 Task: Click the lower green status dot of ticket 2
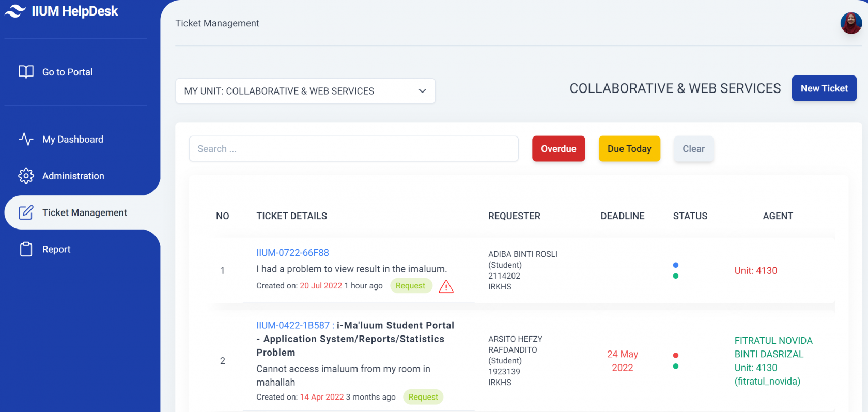point(675,367)
